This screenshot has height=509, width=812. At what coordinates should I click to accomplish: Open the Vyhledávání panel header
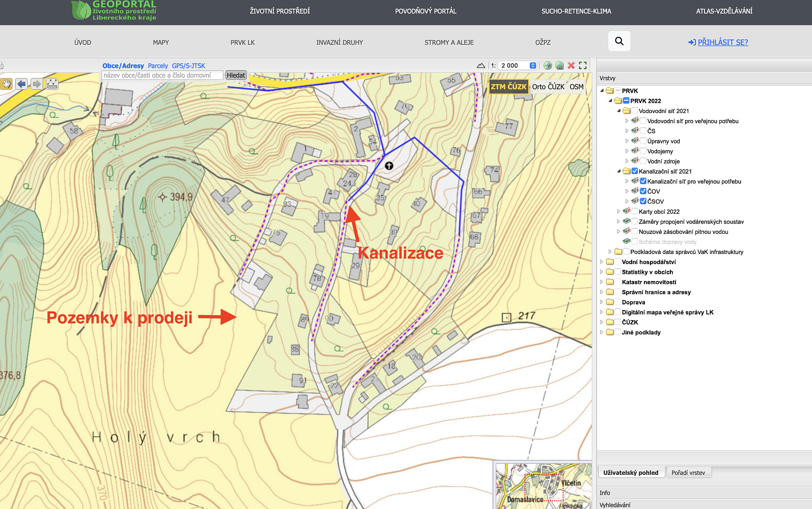pos(705,505)
